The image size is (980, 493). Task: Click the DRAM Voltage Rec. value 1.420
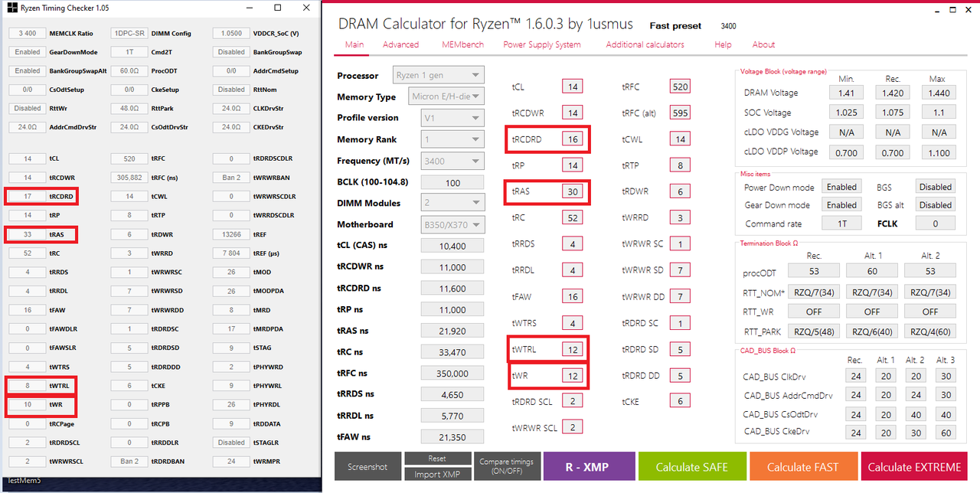click(893, 93)
